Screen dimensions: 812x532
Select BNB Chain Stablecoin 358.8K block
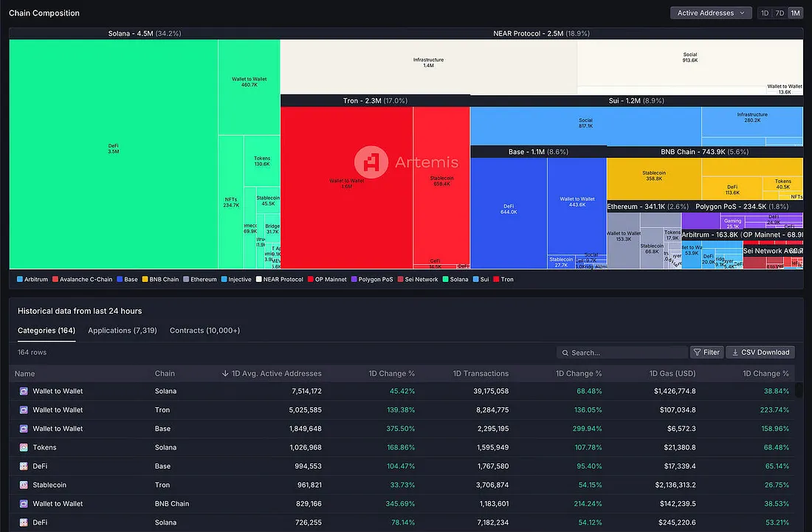pyautogui.click(x=654, y=179)
